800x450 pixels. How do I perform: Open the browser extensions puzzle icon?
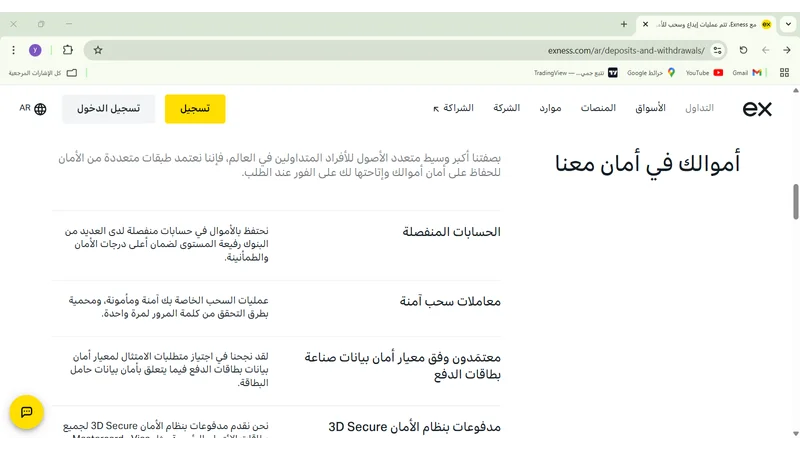(68, 49)
